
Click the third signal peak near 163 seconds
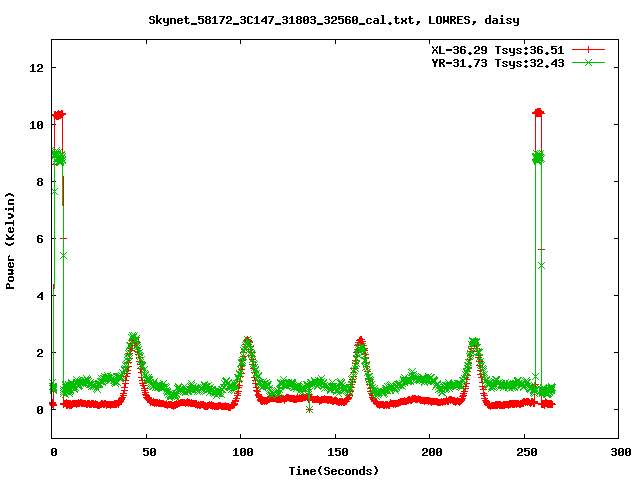pos(360,341)
